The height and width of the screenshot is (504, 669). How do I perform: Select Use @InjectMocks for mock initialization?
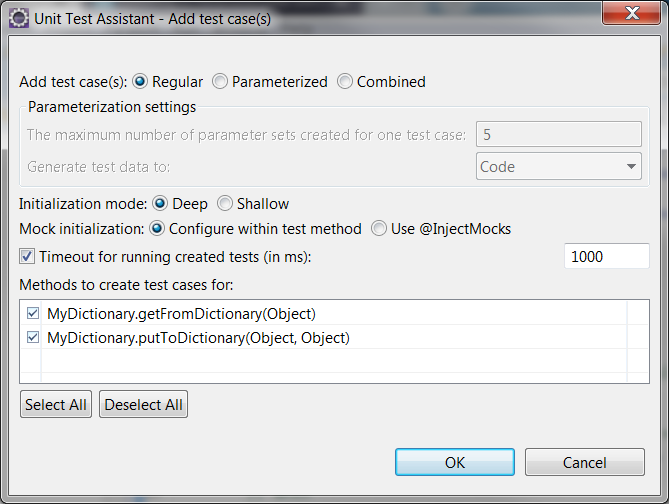pos(379,229)
